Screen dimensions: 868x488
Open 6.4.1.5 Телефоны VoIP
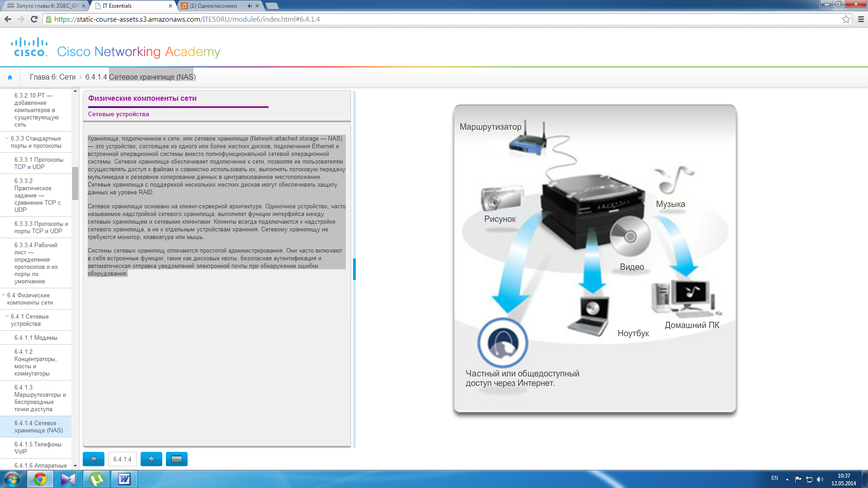point(36,448)
